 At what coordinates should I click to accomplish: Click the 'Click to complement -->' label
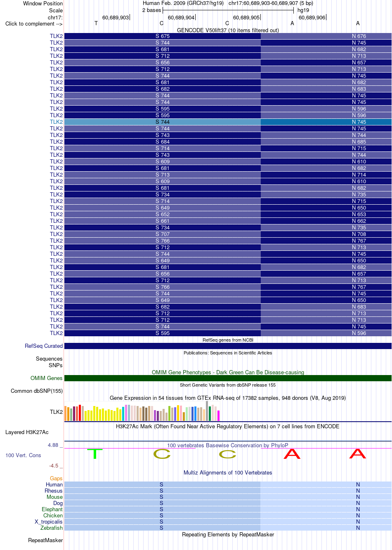click(x=34, y=24)
